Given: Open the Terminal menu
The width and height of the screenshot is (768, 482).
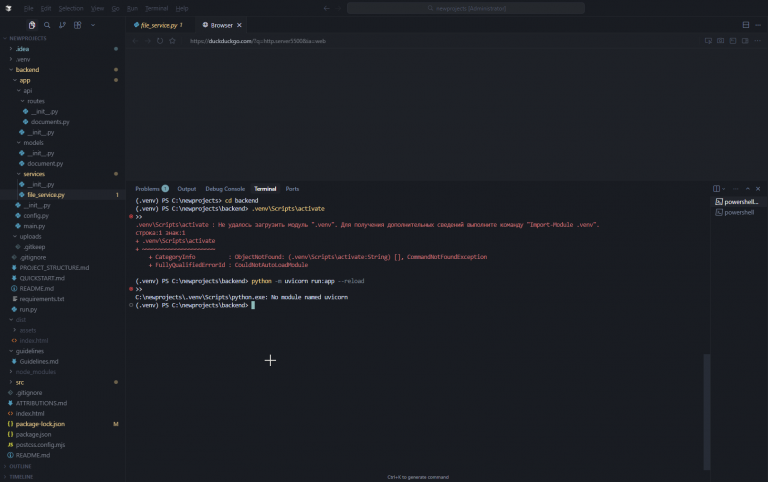Looking at the screenshot, I should click(x=157, y=8).
